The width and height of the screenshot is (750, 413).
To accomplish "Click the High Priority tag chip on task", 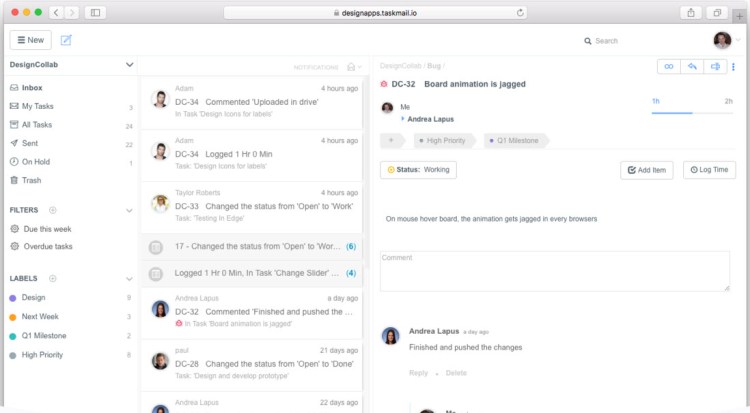I will click(445, 140).
